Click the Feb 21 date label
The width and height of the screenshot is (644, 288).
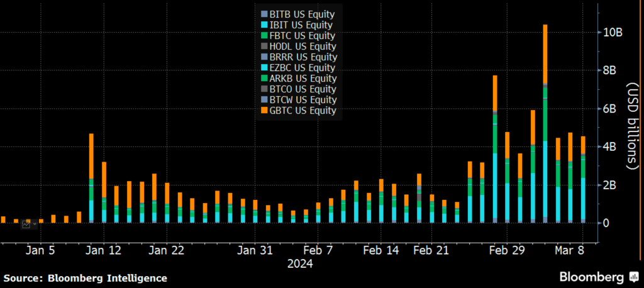pyautogui.click(x=431, y=251)
